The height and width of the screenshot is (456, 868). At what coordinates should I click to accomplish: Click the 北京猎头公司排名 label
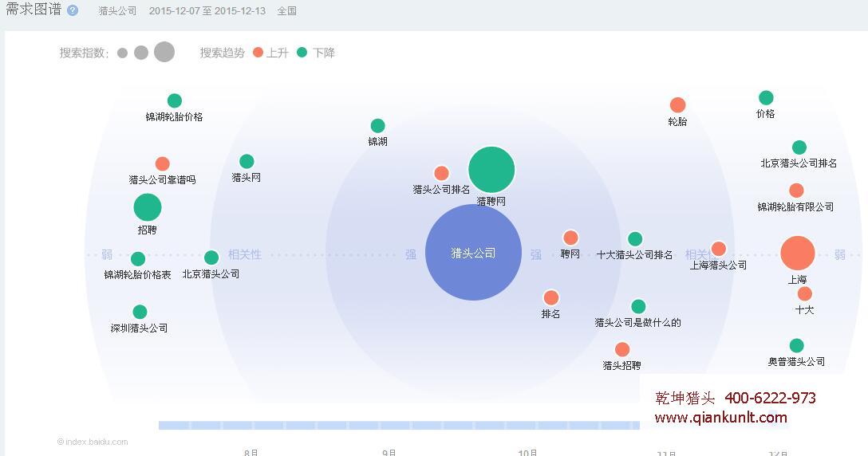(x=799, y=163)
